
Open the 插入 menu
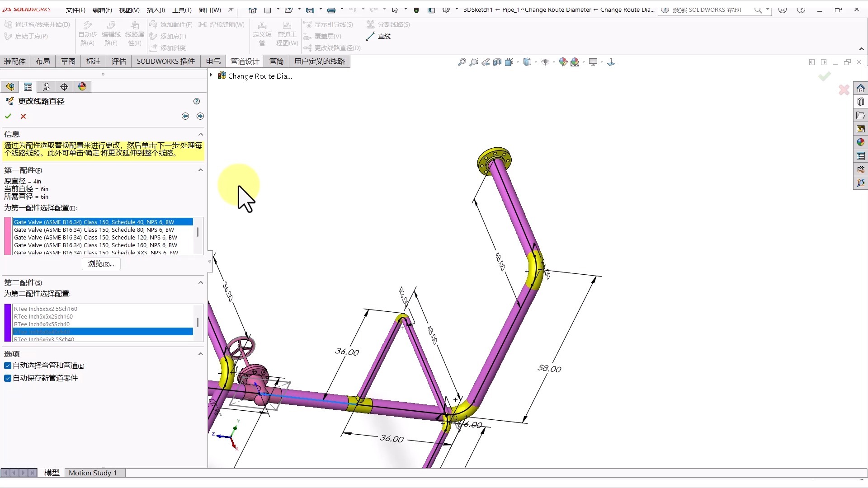pyautogui.click(x=156, y=10)
